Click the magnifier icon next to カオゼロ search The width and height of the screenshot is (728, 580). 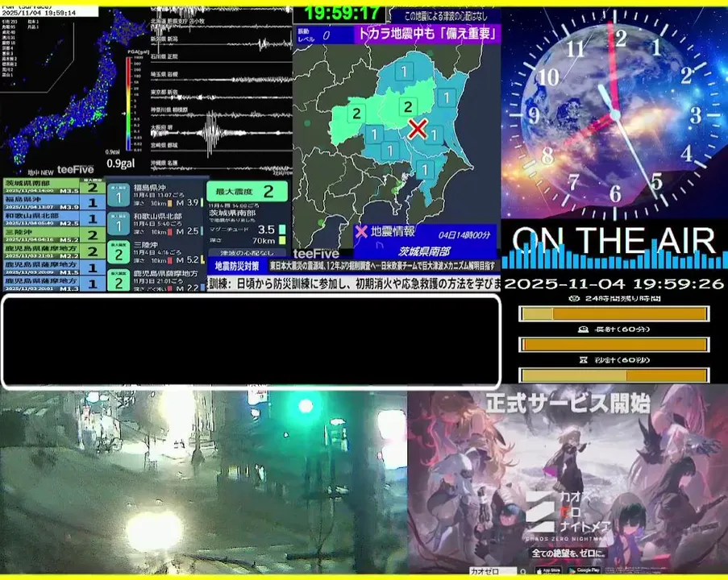(x=523, y=571)
